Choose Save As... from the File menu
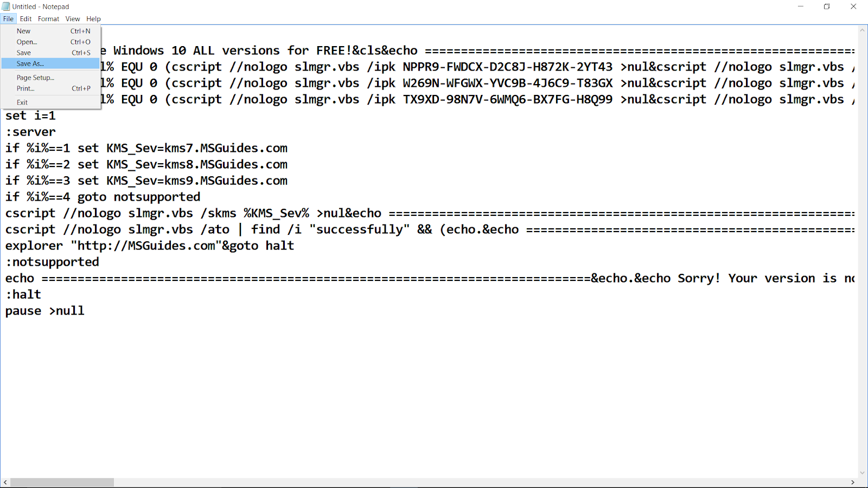 coord(30,63)
